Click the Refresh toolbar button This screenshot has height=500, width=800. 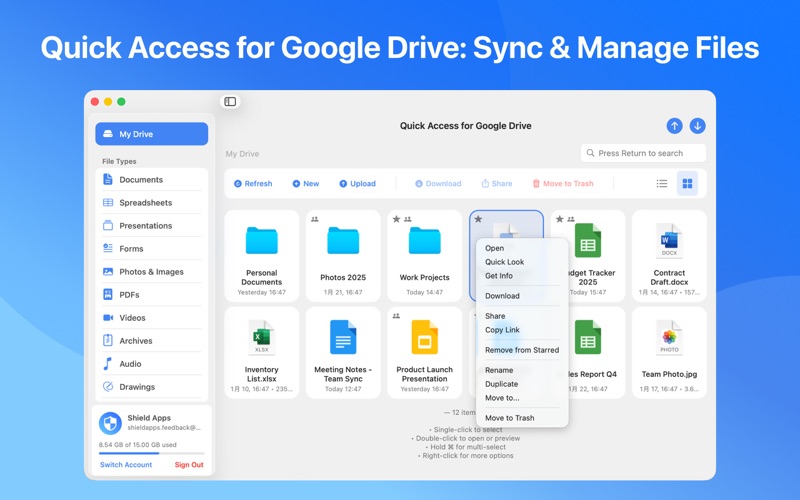[253, 183]
